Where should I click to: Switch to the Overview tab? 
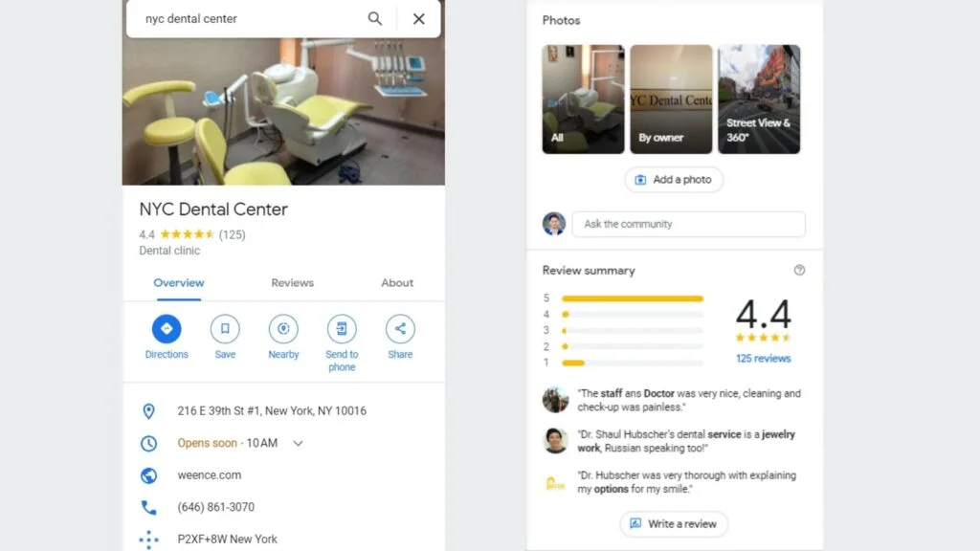[179, 283]
